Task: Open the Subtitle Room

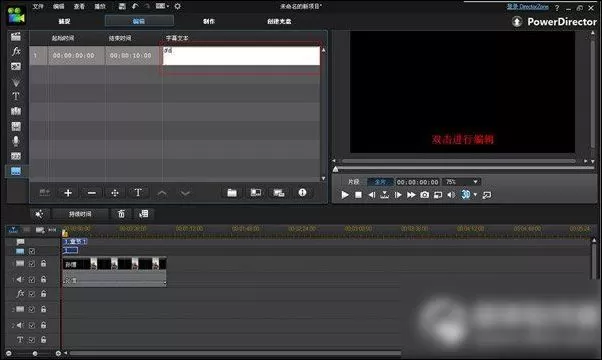Action: coord(16,171)
